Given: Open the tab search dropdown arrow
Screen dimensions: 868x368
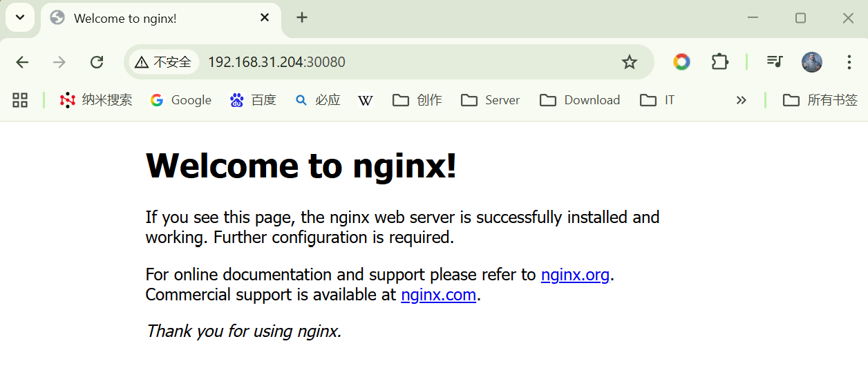Looking at the screenshot, I should tap(20, 17).
